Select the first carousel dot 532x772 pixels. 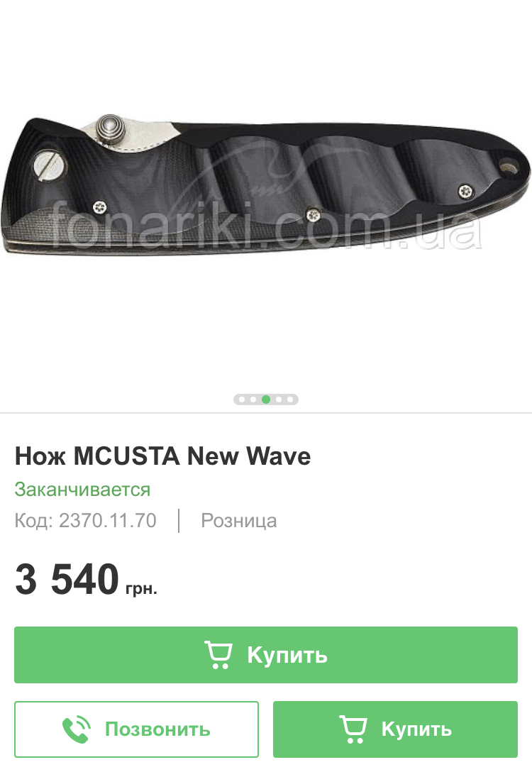[x=242, y=399]
